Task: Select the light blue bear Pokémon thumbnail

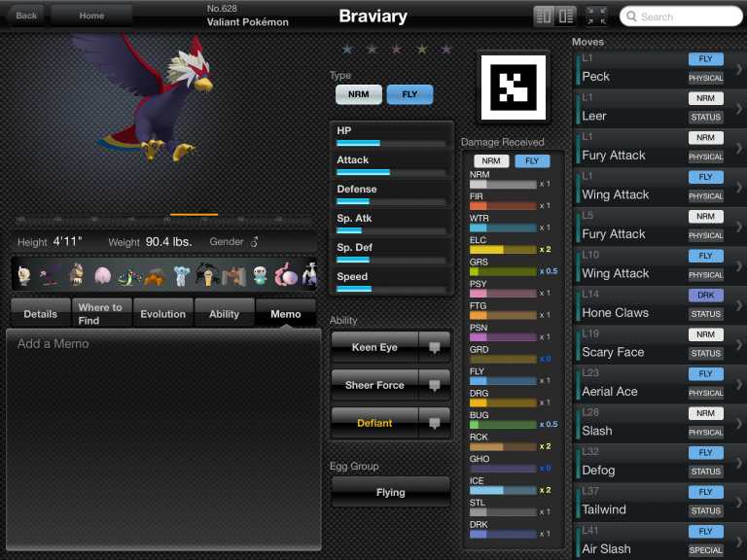Action: point(181,276)
